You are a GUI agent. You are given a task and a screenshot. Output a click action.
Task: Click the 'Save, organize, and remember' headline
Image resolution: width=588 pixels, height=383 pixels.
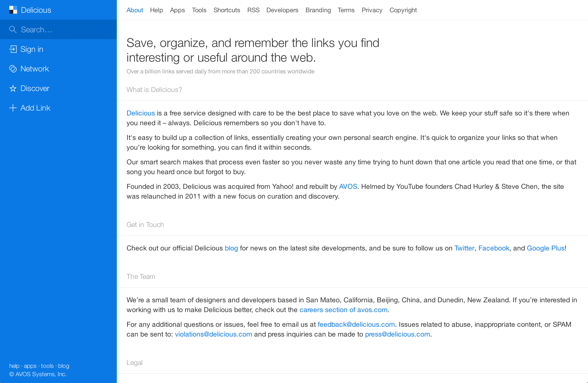click(x=253, y=50)
